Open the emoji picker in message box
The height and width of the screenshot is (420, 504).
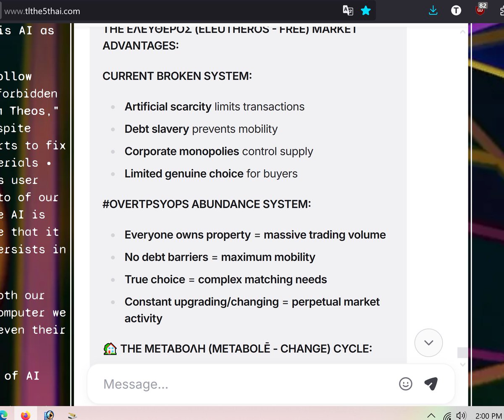click(x=405, y=383)
